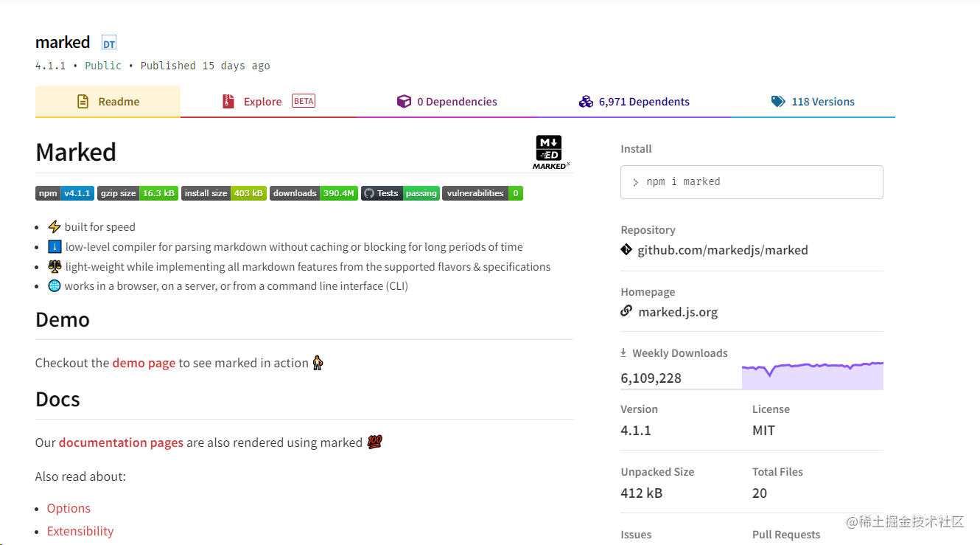The width and height of the screenshot is (980, 545).
Task: Click the Dependents cubes icon
Action: (586, 102)
